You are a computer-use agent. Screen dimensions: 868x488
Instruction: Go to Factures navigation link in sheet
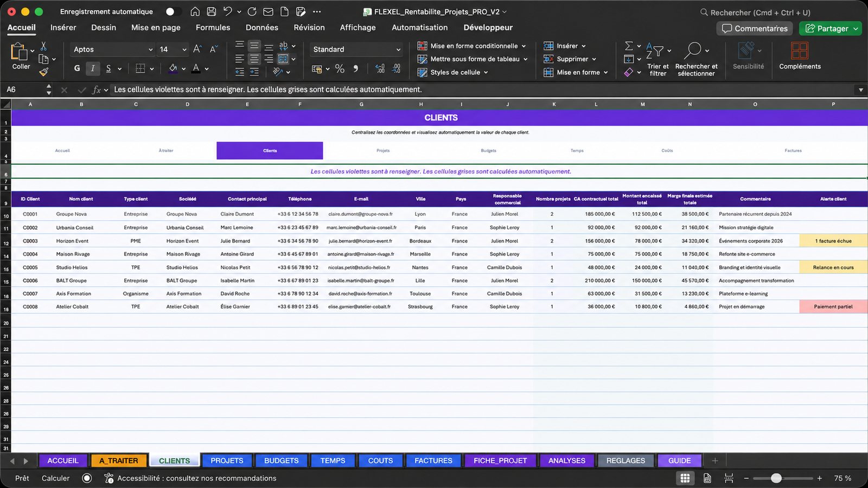pos(793,151)
